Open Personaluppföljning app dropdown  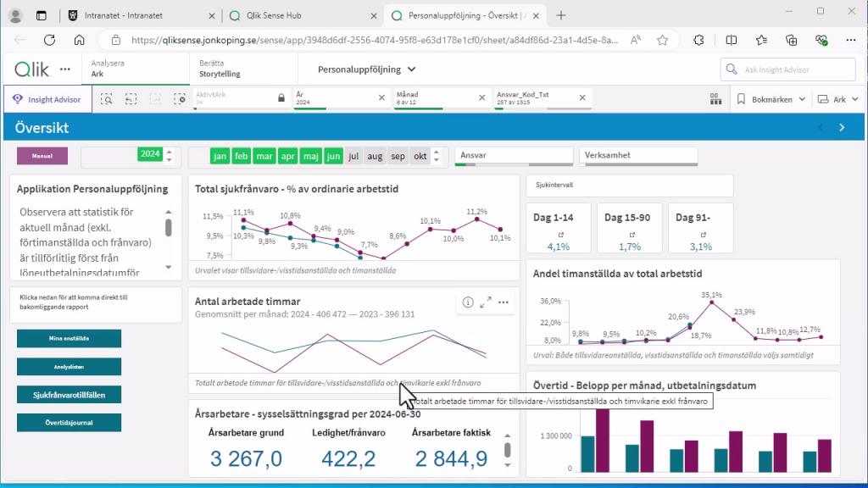coord(366,69)
